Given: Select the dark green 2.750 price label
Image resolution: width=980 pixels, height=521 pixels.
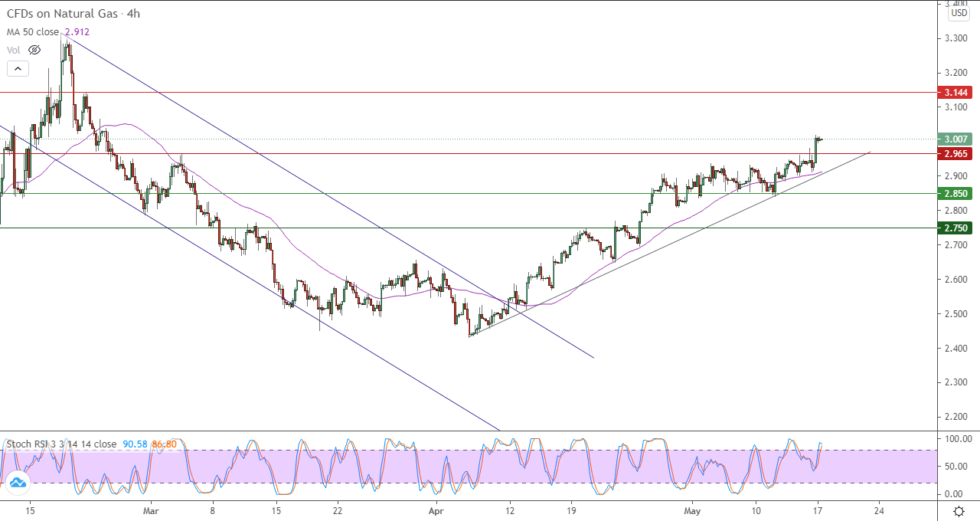Looking at the screenshot, I should [x=956, y=228].
